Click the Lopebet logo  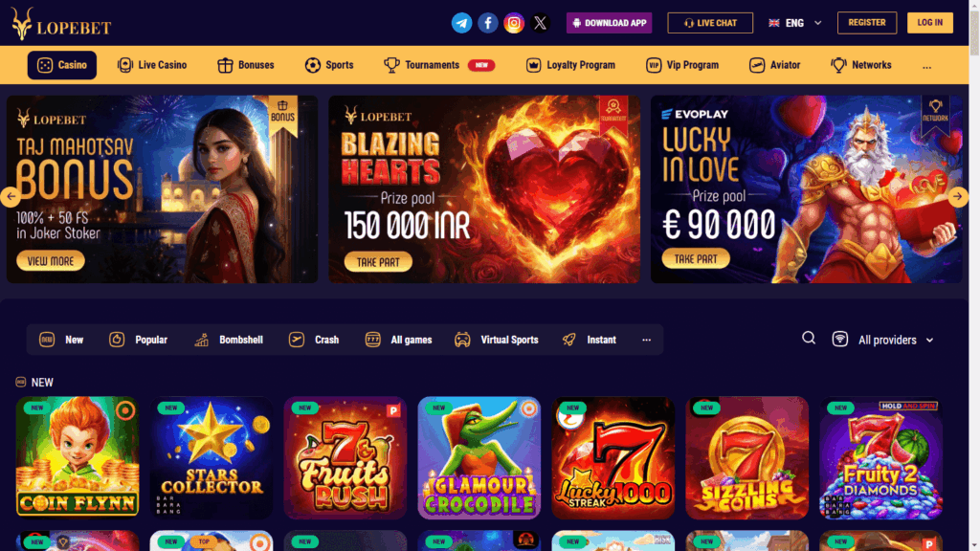(x=60, y=24)
